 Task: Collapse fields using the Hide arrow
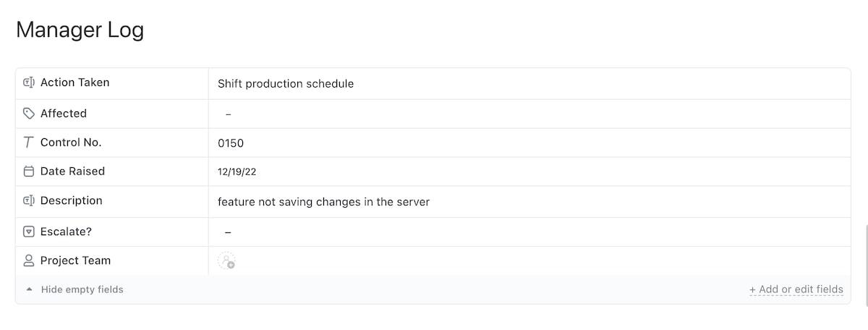coord(29,289)
